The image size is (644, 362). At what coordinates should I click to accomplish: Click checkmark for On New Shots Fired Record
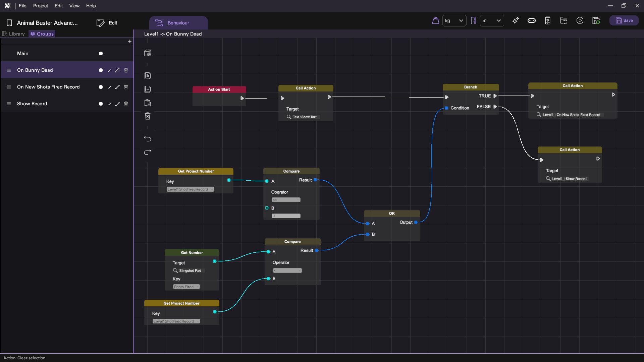point(109,87)
